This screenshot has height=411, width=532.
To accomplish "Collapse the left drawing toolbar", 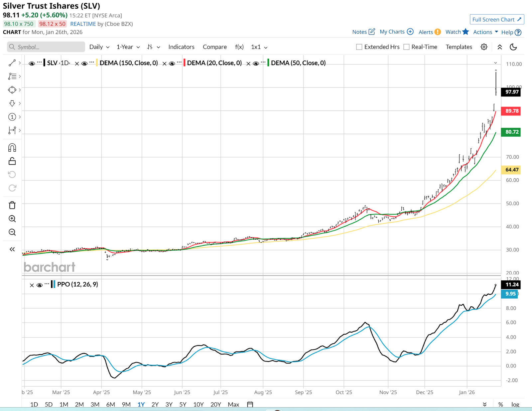I will click(12, 249).
